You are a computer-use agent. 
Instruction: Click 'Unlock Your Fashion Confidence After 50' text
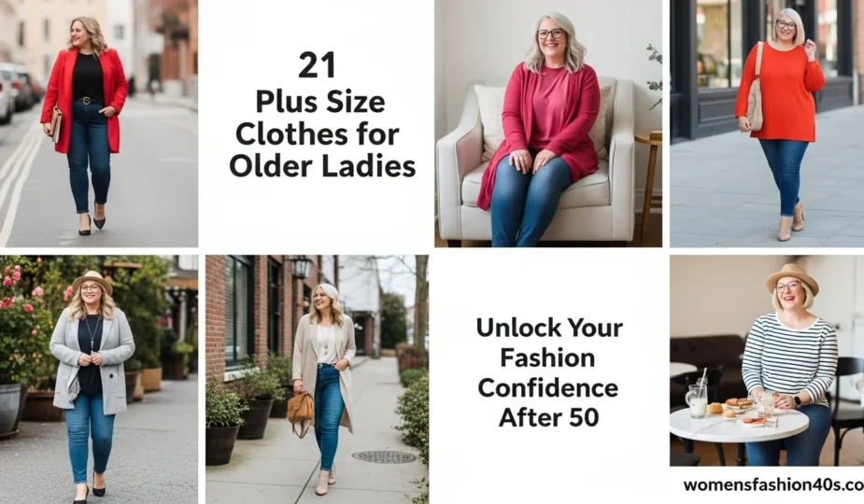[549, 373]
